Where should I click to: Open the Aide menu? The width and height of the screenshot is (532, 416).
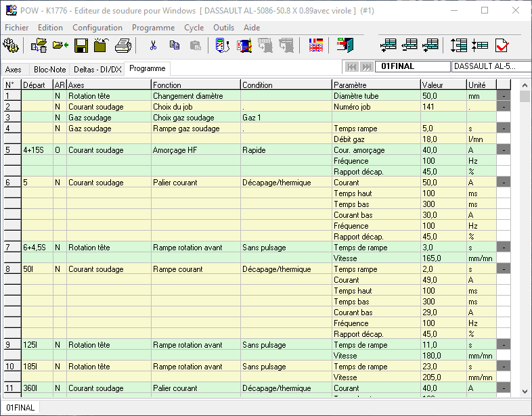(252, 28)
